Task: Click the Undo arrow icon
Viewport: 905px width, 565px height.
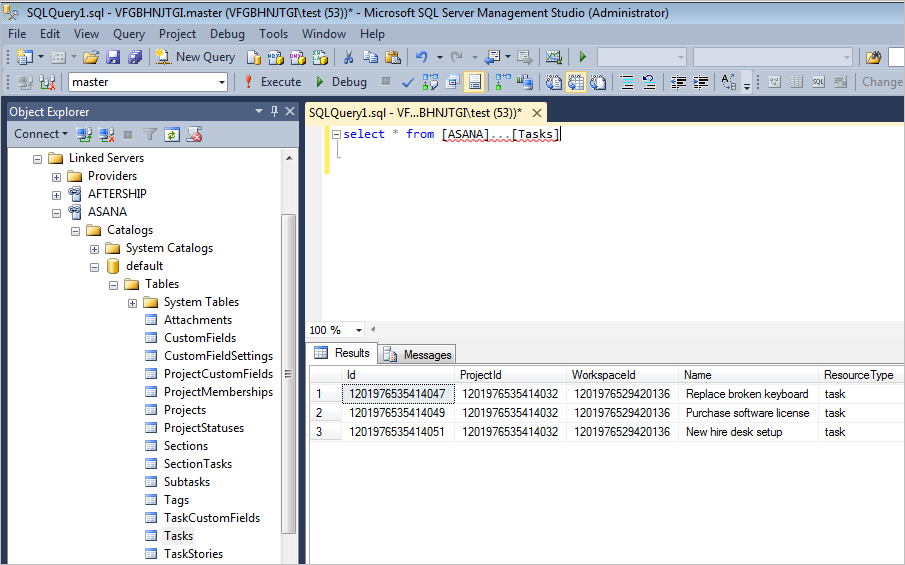Action: point(422,57)
